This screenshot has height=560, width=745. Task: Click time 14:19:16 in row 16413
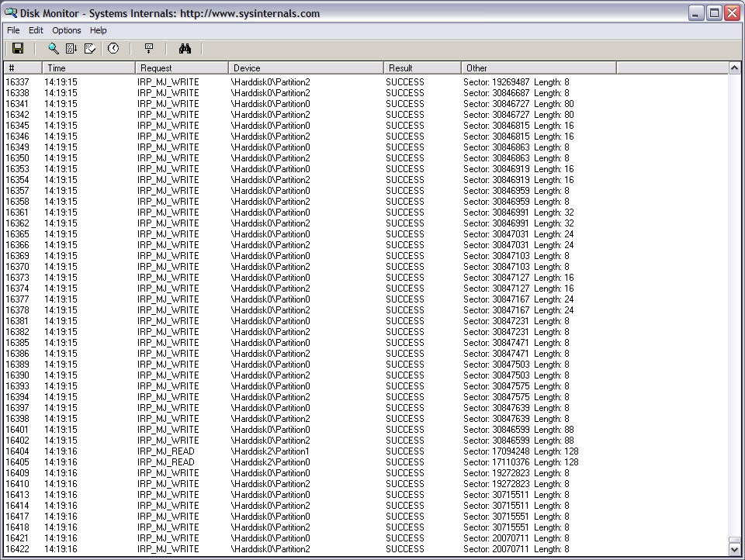point(61,495)
